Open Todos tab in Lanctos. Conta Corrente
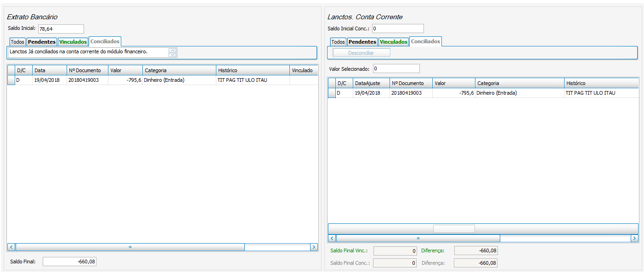The height and width of the screenshot is (279, 644). (338, 42)
